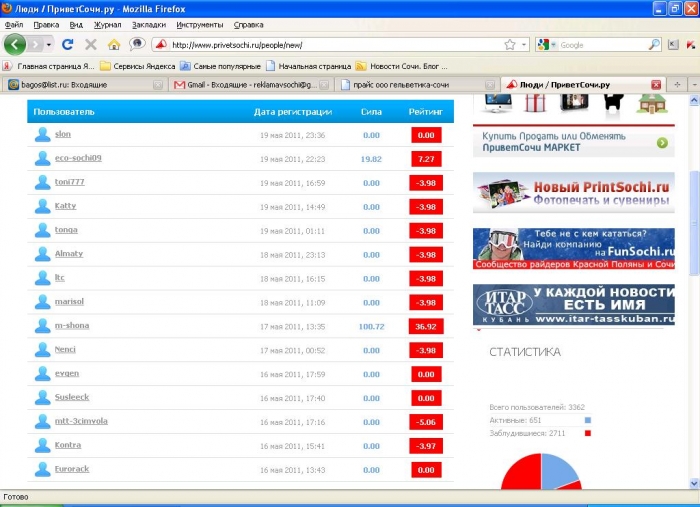Screen dimensions: 700x507
Task: Expand the URL bar history dropdown arrow
Action: click(x=524, y=45)
